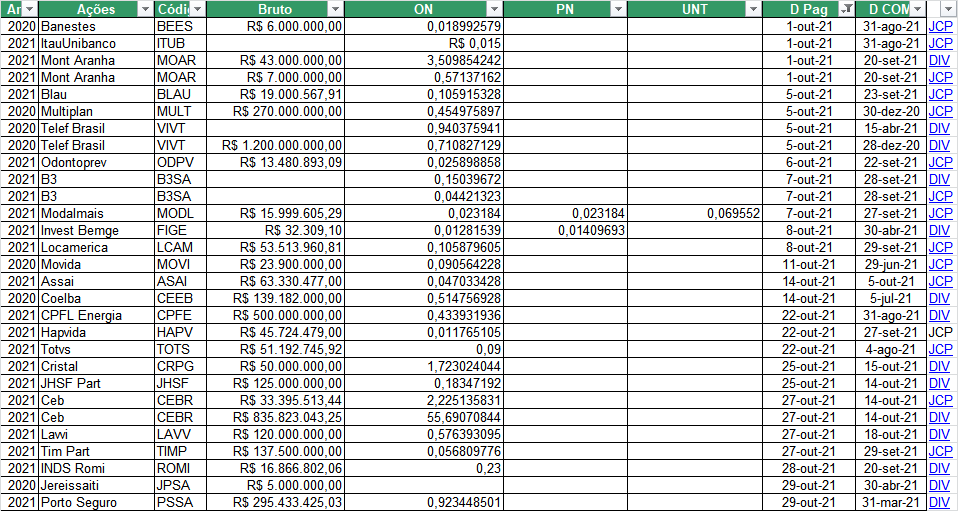Open the JCP link in the Mont Aranha row

click(940, 78)
